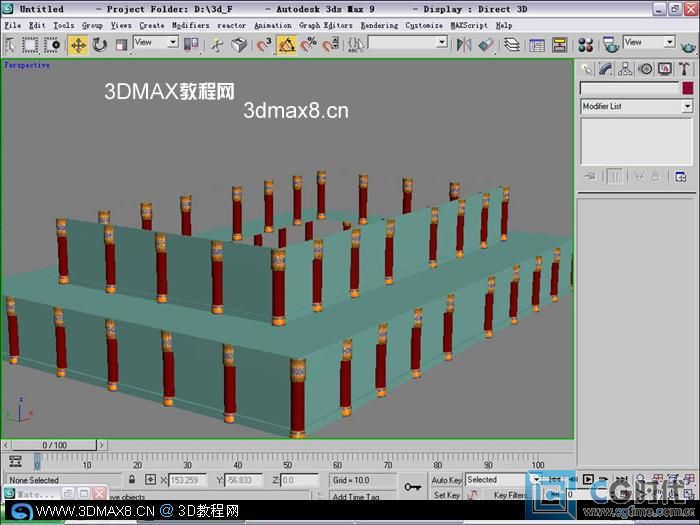The height and width of the screenshot is (525, 700).
Task: Open the Render Scene dialog teapot icon
Action: click(610, 45)
